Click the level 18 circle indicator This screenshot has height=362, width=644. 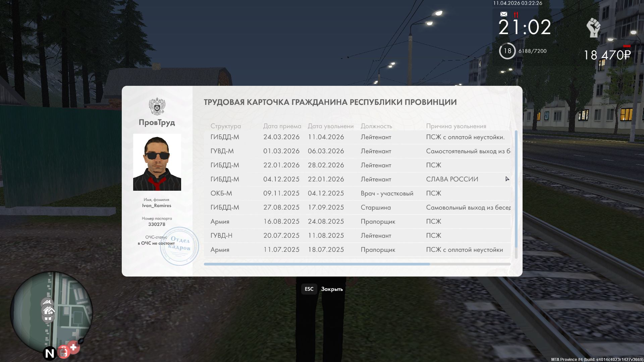[507, 51]
